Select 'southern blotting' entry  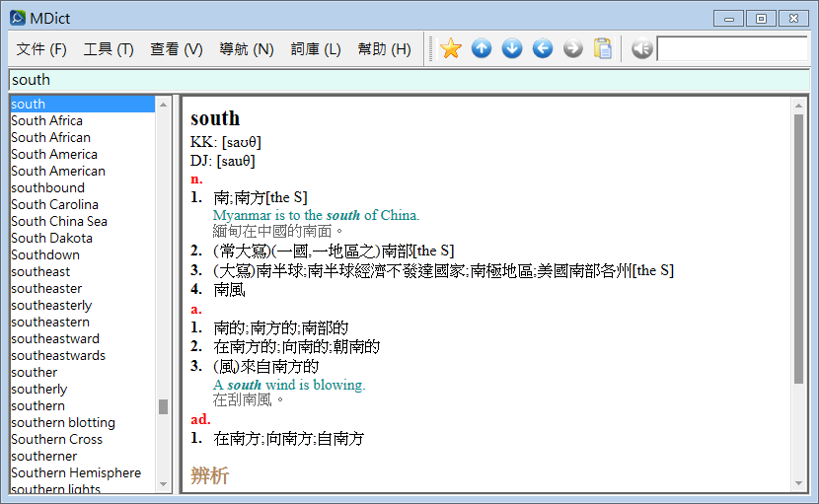pyautogui.click(x=82, y=422)
